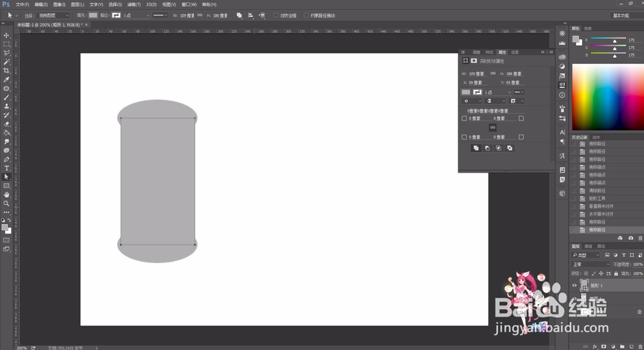Toggle the Lock all layer button
The image size is (644, 350).
[616, 273]
